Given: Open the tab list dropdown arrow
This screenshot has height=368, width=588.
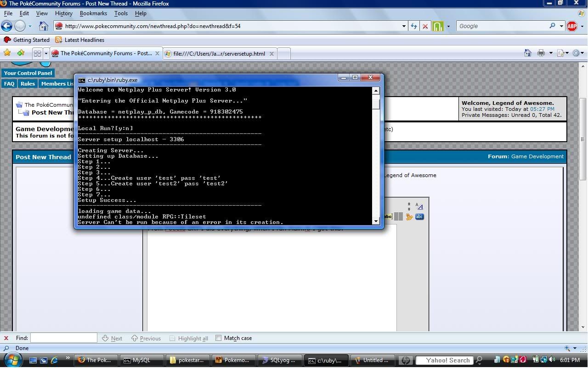Looking at the screenshot, I should 46,53.
